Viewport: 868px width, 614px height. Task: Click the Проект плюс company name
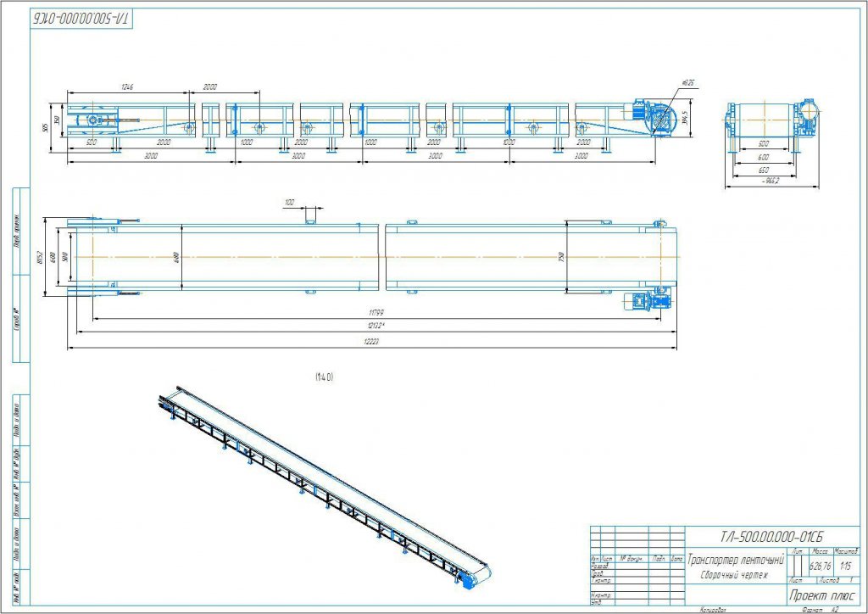(x=820, y=595)
